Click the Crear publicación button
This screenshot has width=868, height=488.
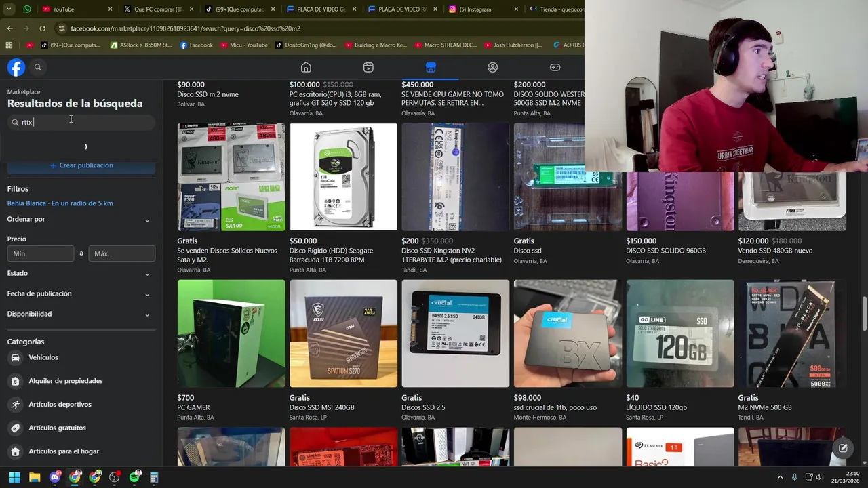(81, 165)
